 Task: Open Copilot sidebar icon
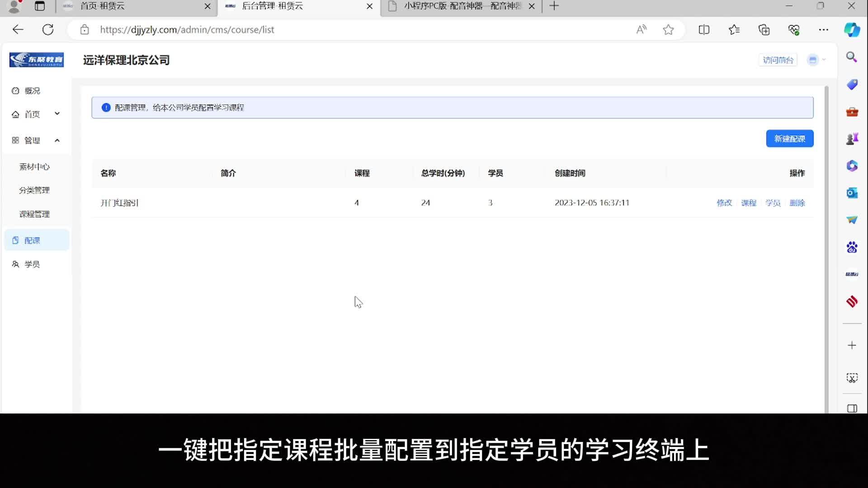pyautogui.click(x=852, y=30)
